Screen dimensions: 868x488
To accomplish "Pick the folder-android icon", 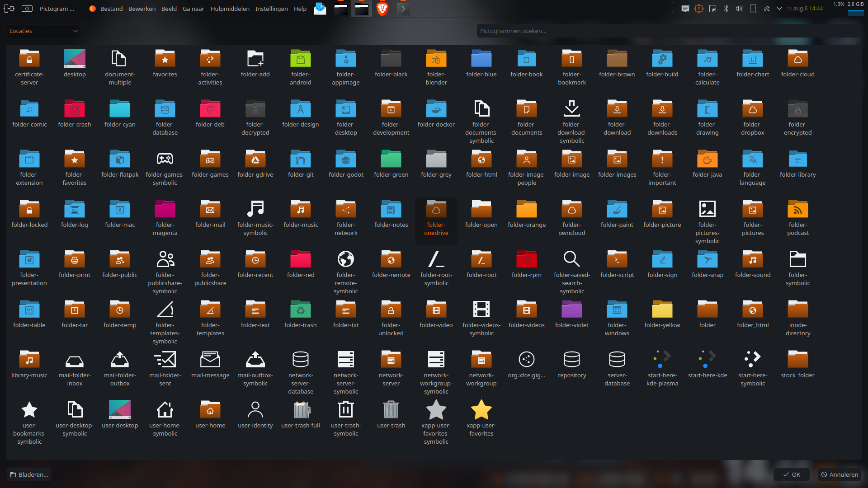I will tap(300, 59).
